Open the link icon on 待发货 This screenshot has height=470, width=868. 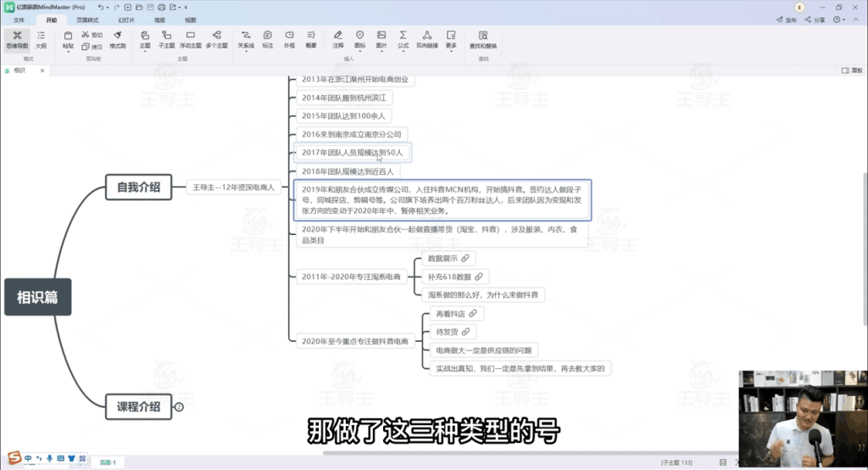(465, 332)
